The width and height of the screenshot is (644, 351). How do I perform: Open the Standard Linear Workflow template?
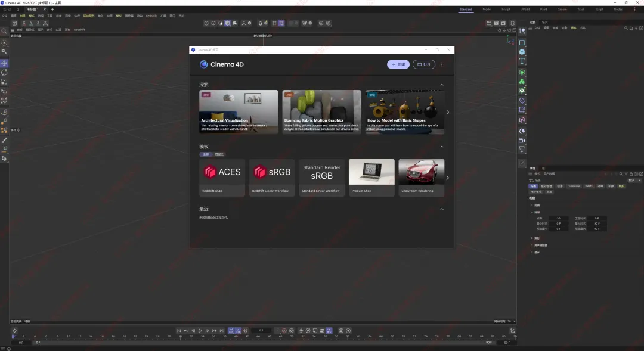click(x=321, y=178)
